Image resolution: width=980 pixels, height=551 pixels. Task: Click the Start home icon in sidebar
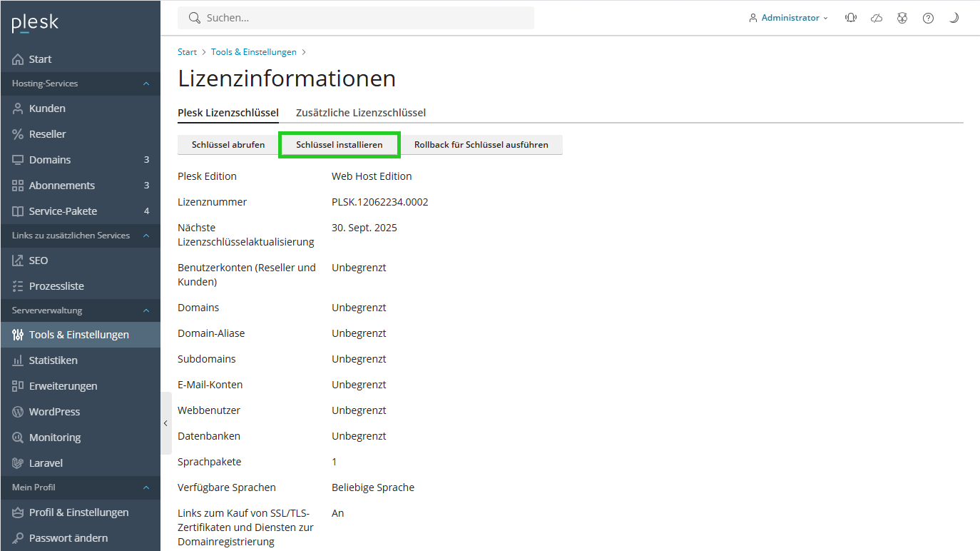click(x=18, y=59)
